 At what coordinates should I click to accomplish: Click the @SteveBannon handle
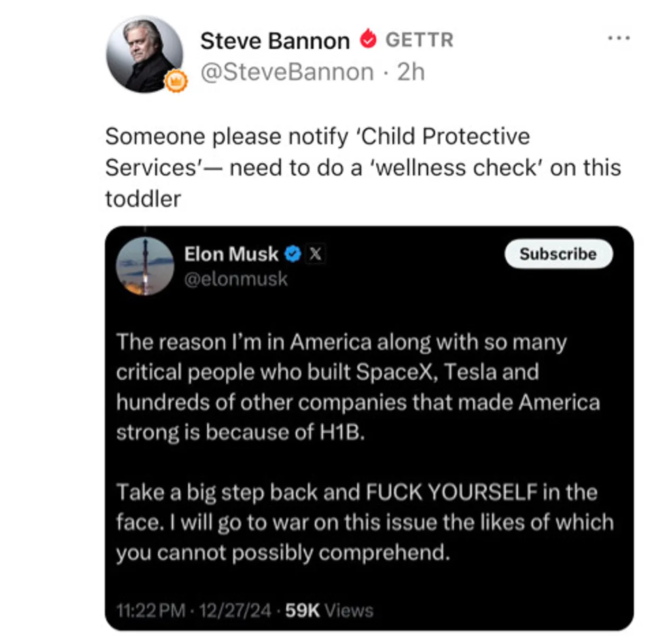(287, 72)
